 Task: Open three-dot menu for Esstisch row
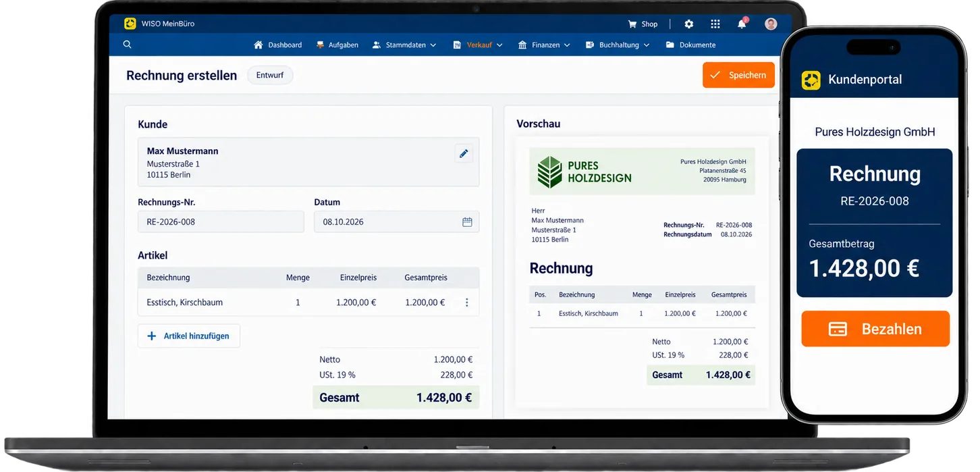466,303
